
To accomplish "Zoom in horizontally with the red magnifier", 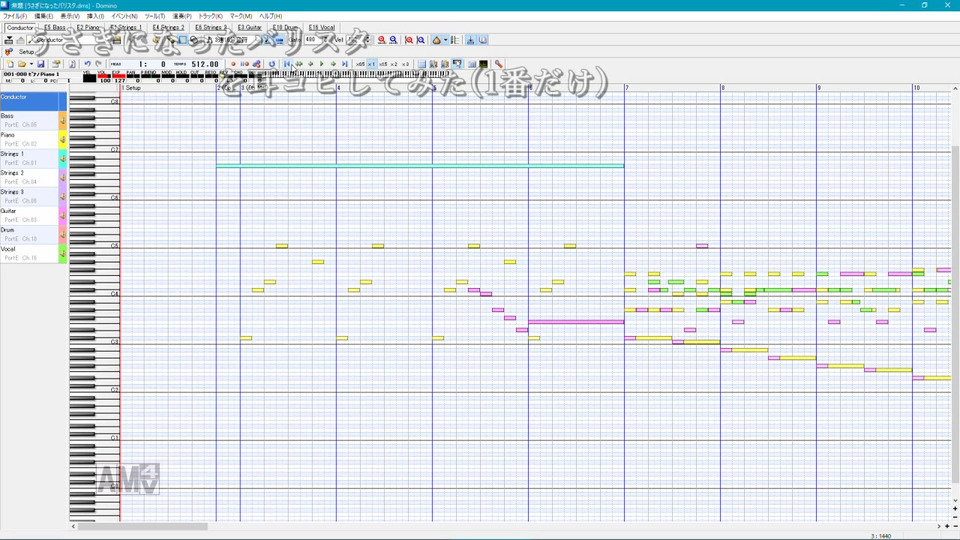I will coord(381,40).
